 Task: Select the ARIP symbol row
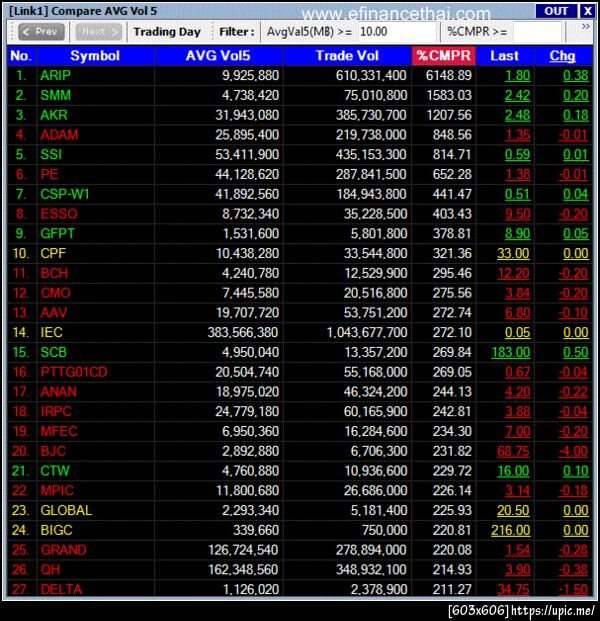(300, 75)
